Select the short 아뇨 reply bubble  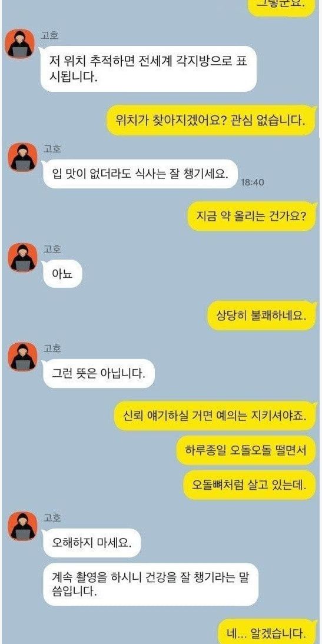pos(63,274)
